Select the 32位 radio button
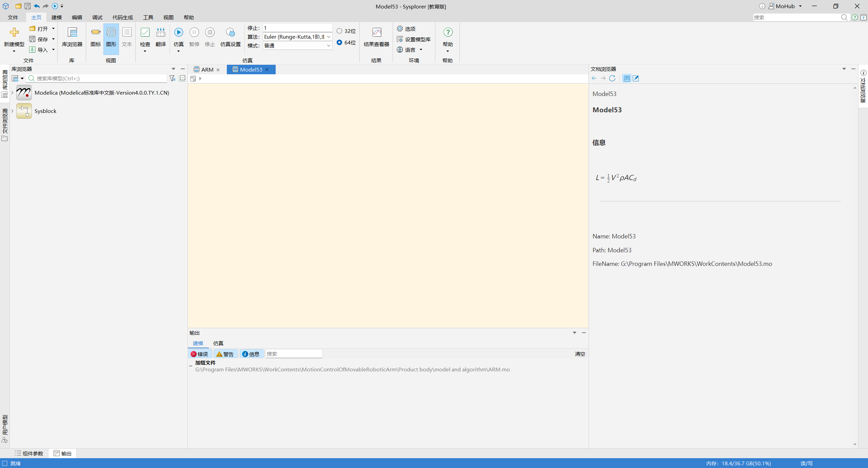Screen dimensions: 868x468 pos(339,31)
